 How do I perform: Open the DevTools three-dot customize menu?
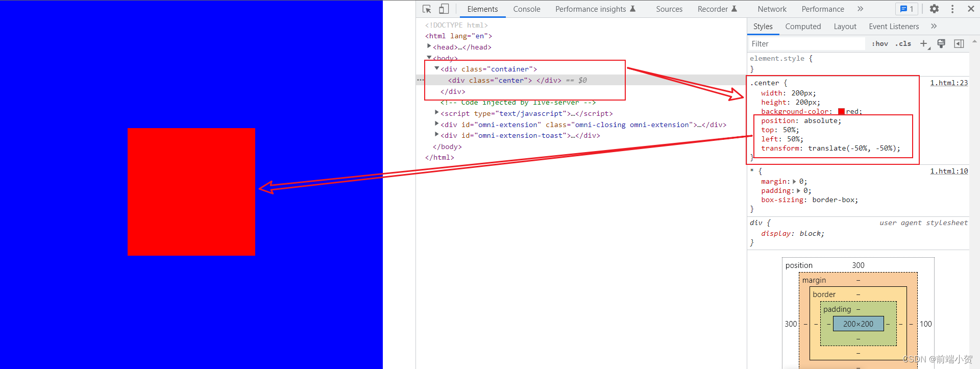tap(952, 9)
